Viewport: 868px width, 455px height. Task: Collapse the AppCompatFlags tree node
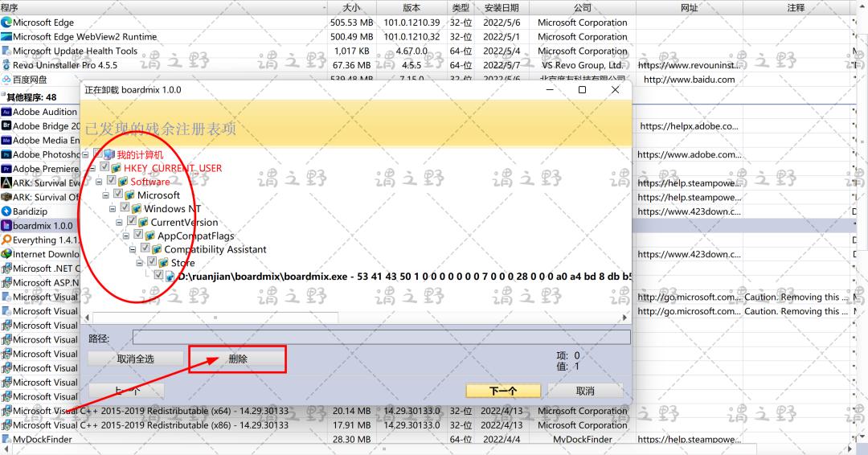click(126, 236)
